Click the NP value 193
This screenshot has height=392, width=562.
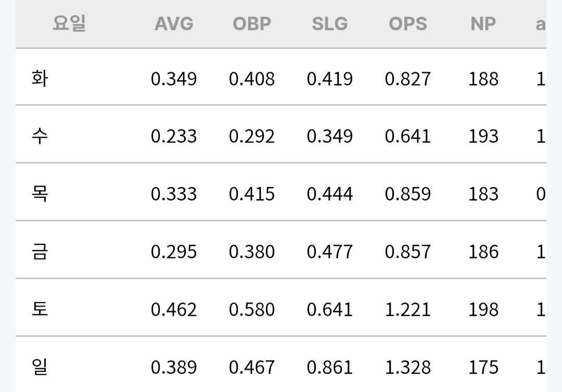coord(483,136)
